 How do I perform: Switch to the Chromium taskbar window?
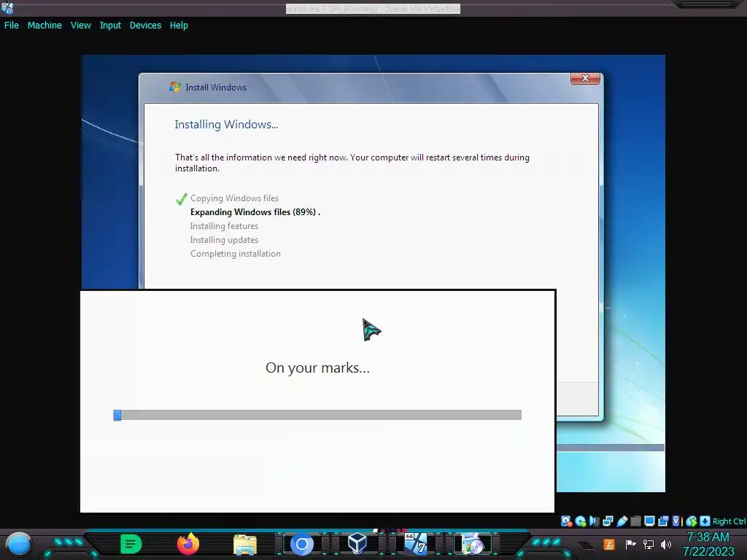click(x=301, y=544)
